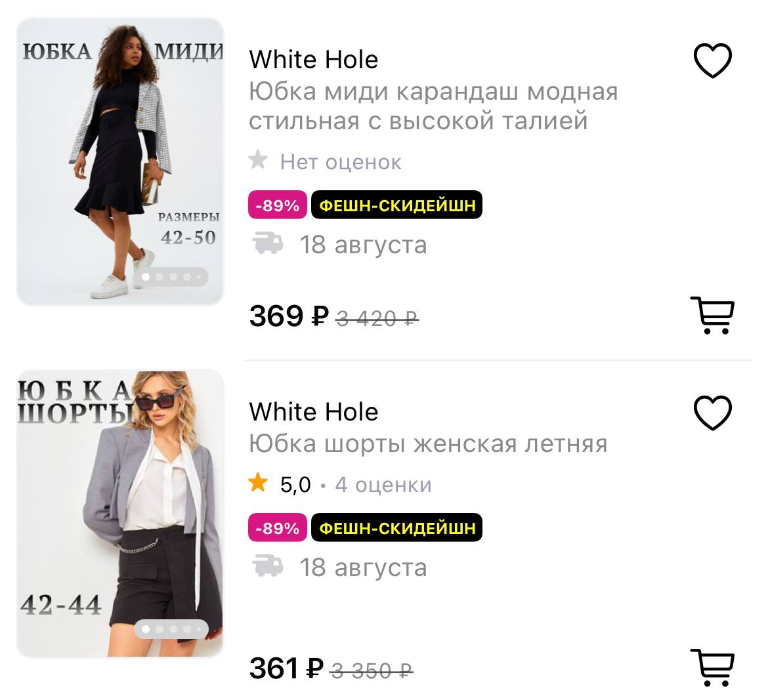Open White Hole brand on skirt-shorts
This screenshot has width=768, height=700.
(313, 412)
